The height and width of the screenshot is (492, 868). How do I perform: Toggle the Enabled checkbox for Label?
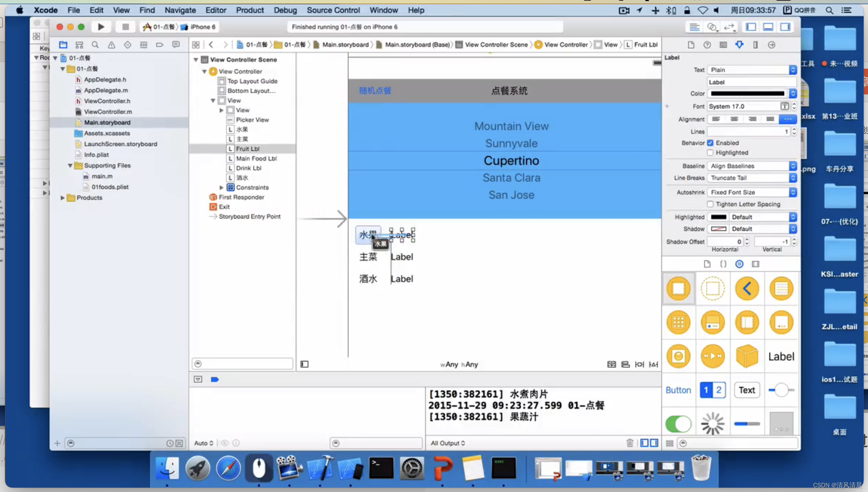pyautogui.click(x=710, y=142)
